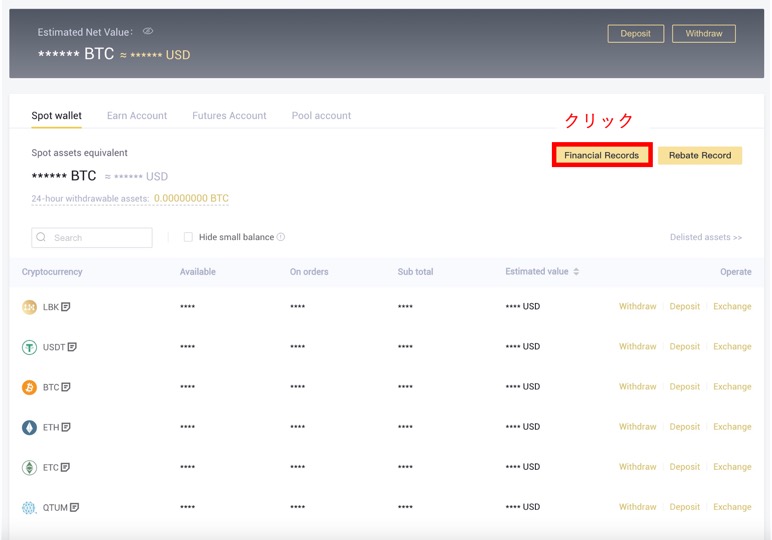Click the 24-hour withdrawable assets label
772x540 pixels.
click(90, 198)
